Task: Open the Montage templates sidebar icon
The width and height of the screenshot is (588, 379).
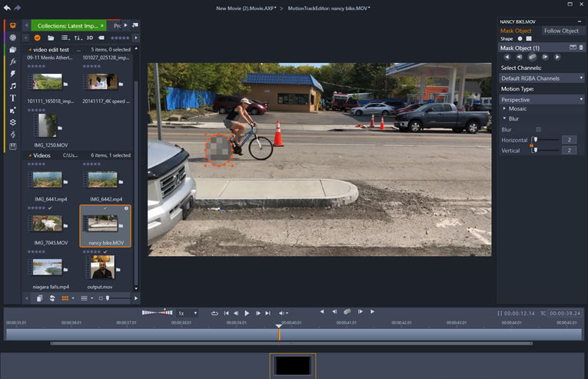Action: (x=13, y=111)
